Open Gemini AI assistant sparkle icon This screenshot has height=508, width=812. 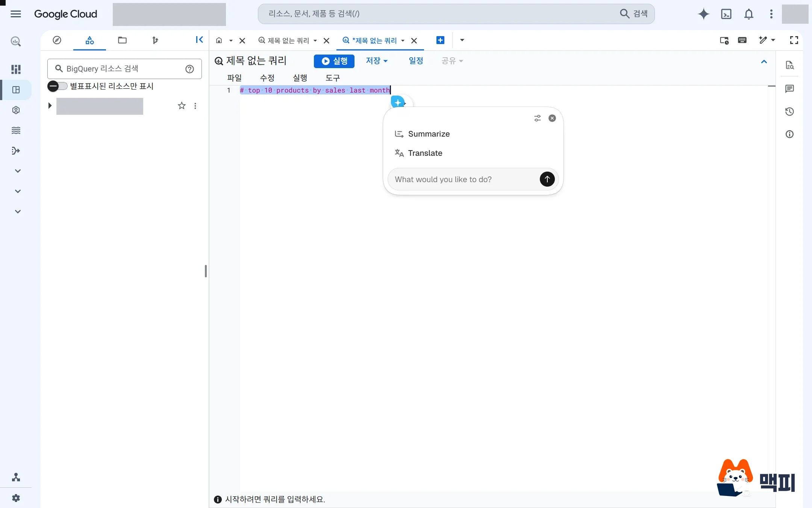(703, 14)
